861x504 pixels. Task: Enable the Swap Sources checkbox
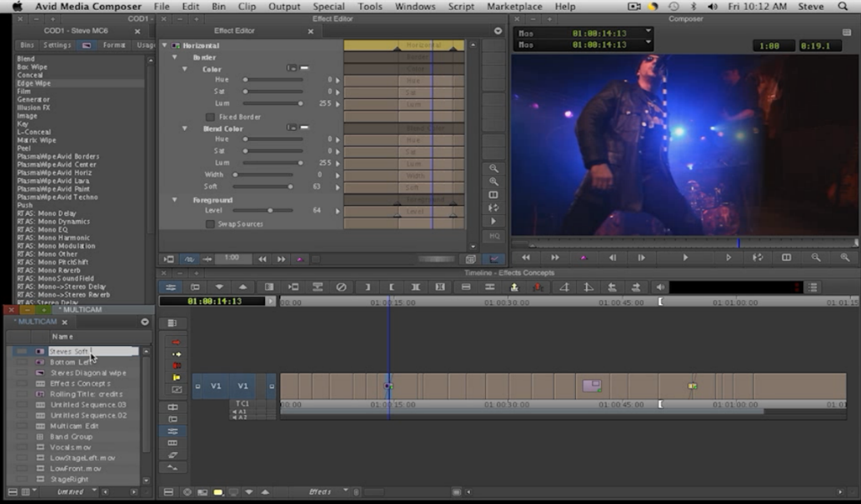tap(210, 224)
